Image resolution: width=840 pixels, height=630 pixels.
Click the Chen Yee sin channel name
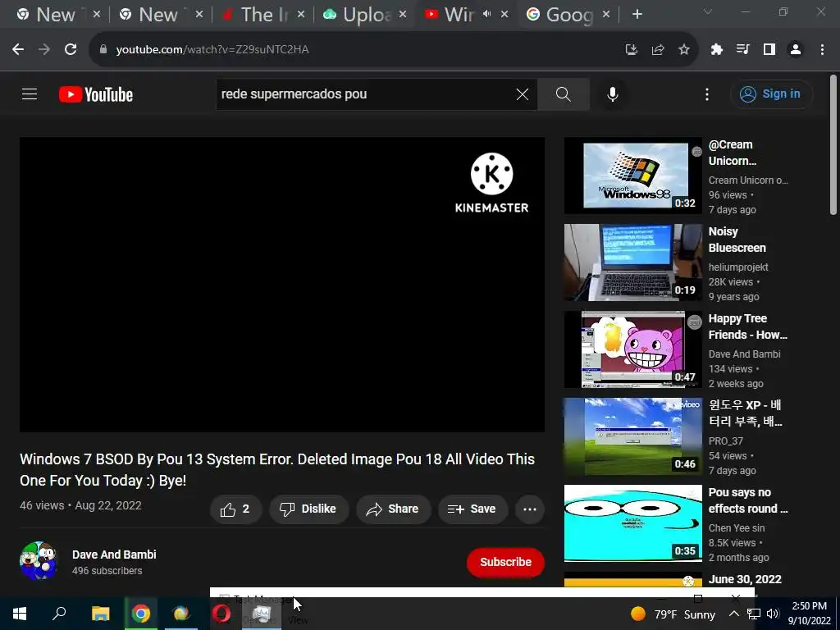(x=737, y=527)
